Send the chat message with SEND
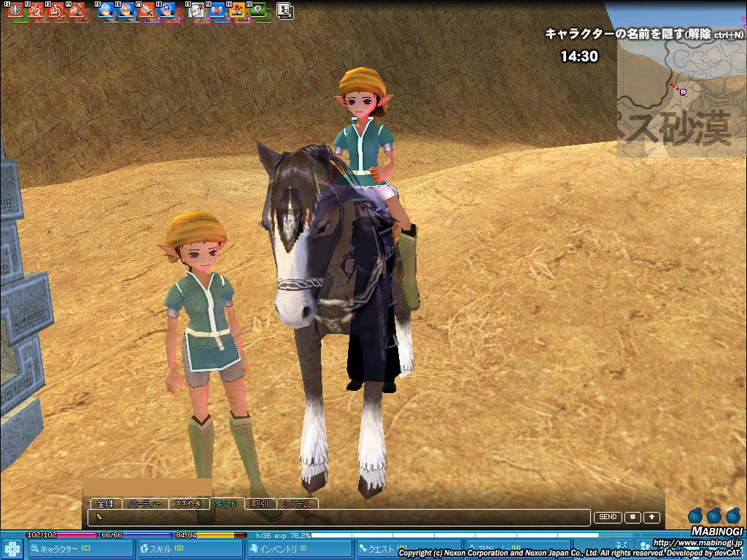The height and width of the screenshot is (560, 747). (x=608, y=517)
